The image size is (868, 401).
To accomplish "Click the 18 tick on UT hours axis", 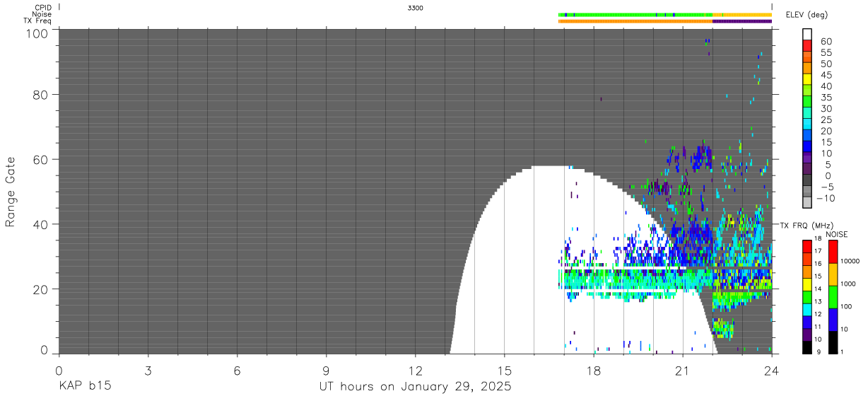I will [x=594, y=370].
